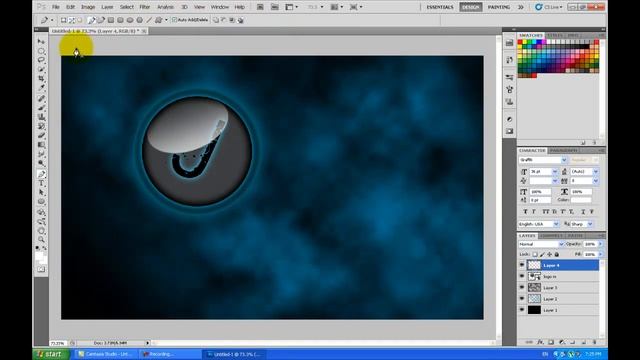This screenshot has width=640, height=360.
Task: Hide Layer 2 with eye icon
Action: 522,299
